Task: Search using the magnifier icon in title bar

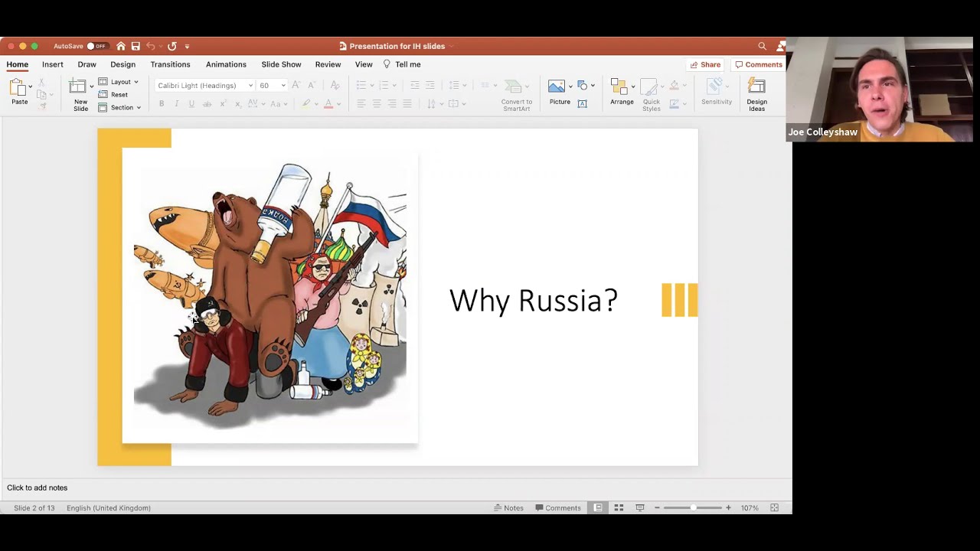Action: tap(762, 46)
